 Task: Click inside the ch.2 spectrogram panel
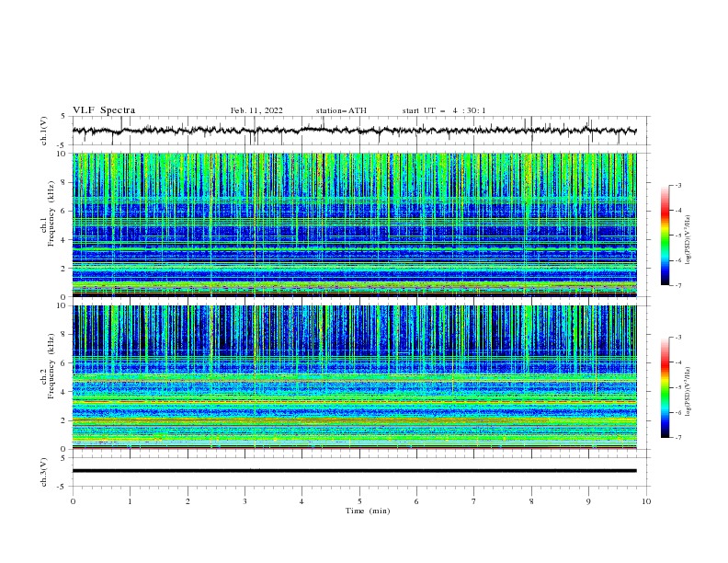click(x=354, y=377)
